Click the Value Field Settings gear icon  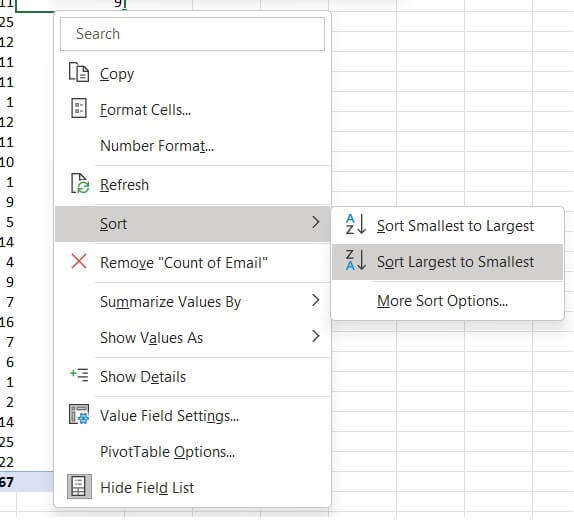(x=79, y=414)
